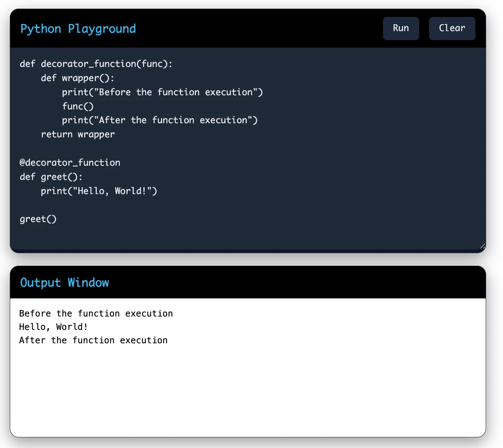Click the Clear button
Viewport: 503px width, 448px height.
click(452, 28)
